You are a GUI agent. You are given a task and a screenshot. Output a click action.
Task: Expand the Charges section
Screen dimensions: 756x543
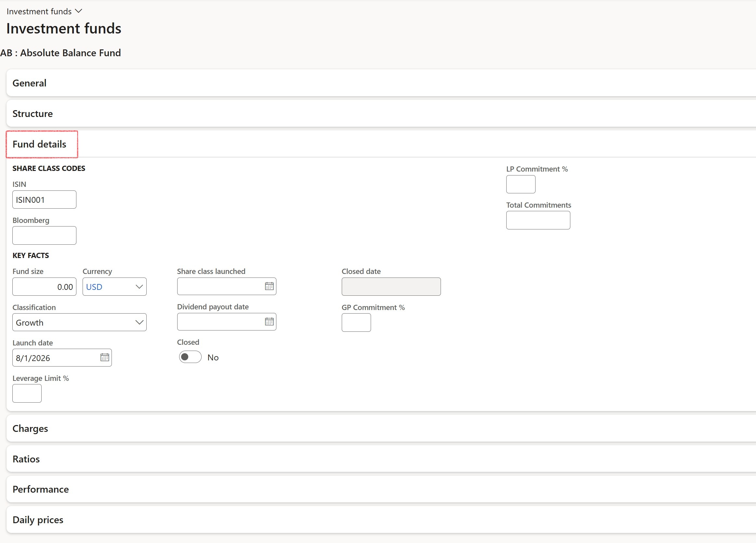tap(381, 428)
